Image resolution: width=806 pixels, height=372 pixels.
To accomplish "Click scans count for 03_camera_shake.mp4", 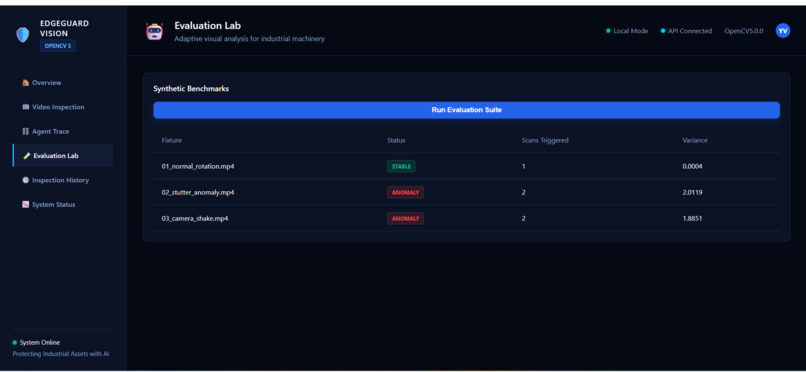I will [523, 219].
